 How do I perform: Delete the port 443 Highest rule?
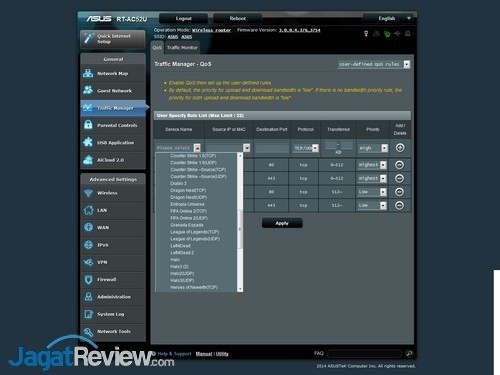(x=399, y=178)
